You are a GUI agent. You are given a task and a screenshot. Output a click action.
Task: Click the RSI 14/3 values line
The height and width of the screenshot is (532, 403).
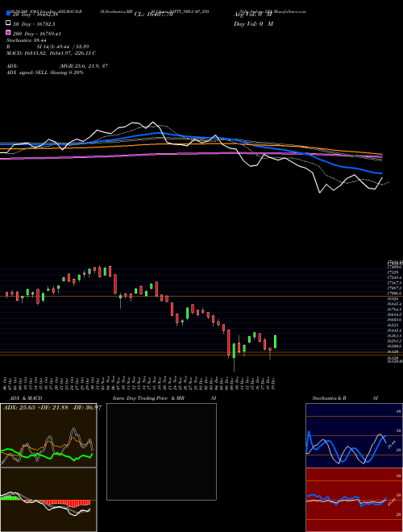[48, 47]
